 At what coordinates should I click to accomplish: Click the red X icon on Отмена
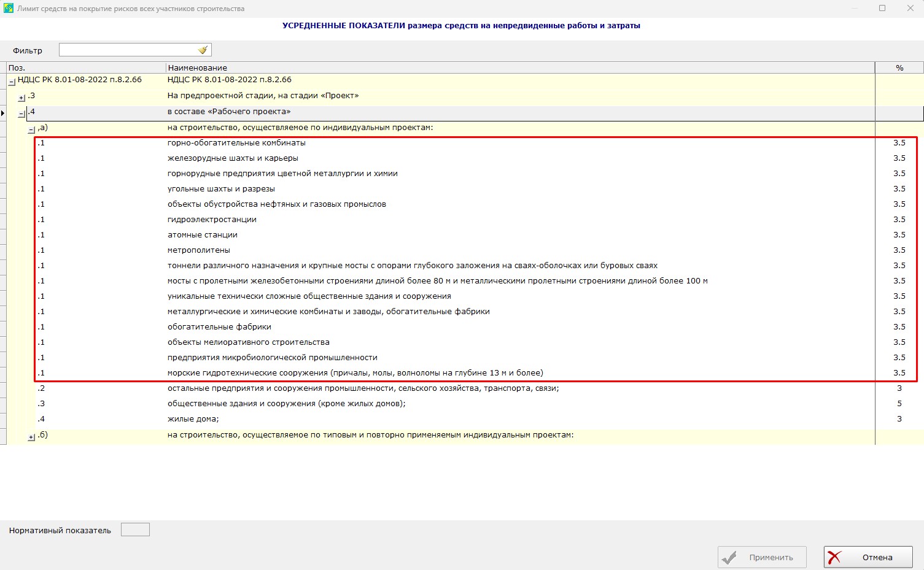coord(835,557)
